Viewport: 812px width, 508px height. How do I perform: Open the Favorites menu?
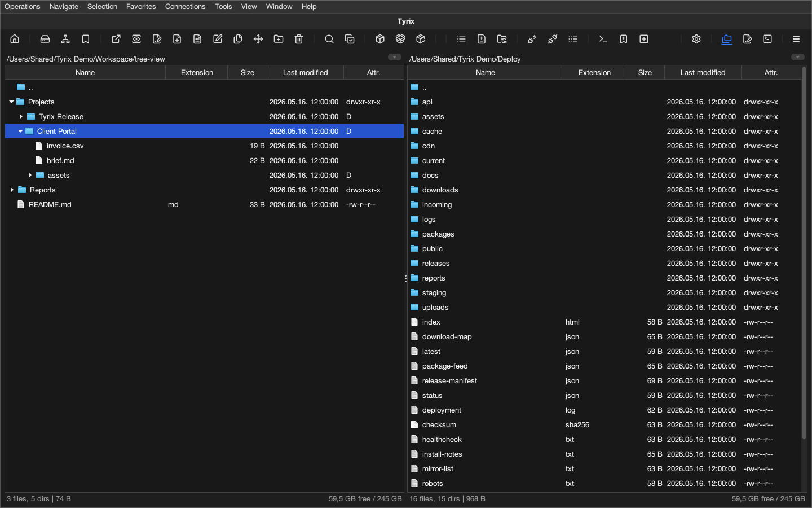point(141,7)
